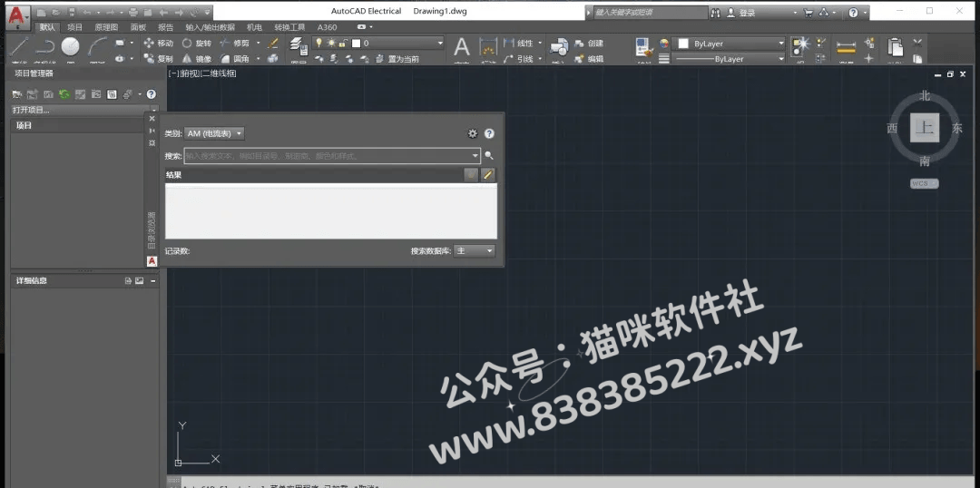Click Set Current (置为当前) layer button

click(397, 59)
